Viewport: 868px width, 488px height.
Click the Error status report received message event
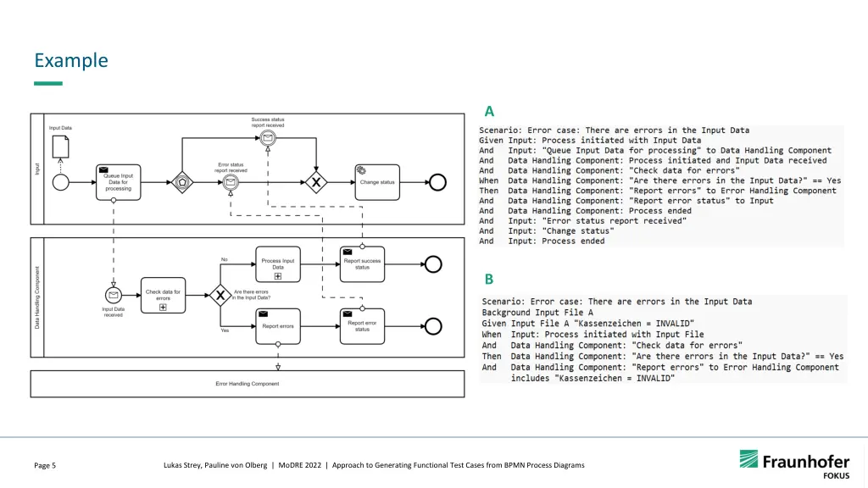click(x=231, y=182)
